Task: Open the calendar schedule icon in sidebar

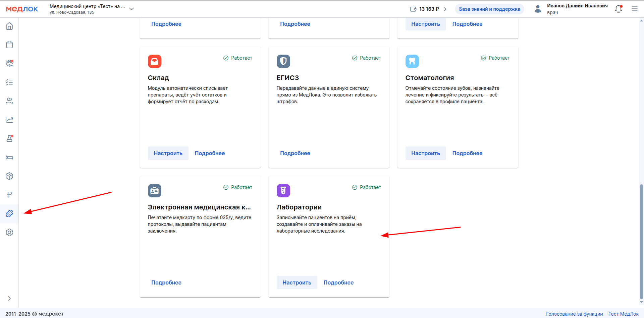Action: click(x=9, y=45)
